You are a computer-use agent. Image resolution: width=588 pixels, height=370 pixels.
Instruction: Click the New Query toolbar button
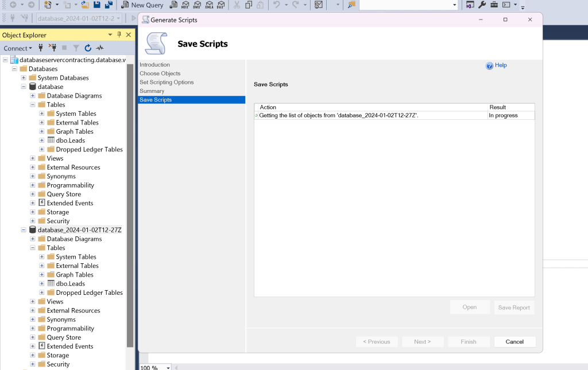coord(142,5)
